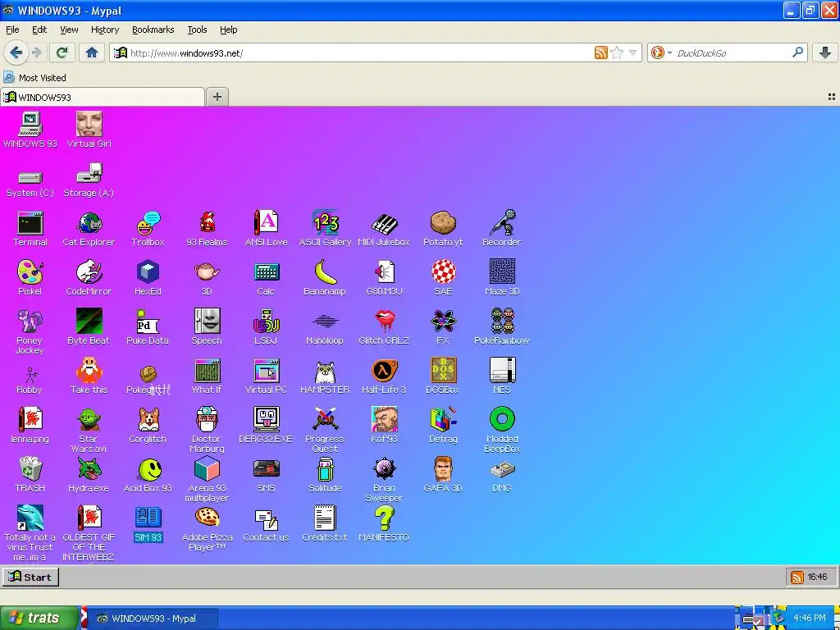The height and width of the screenshot is (630, 840).
Task: Launch CodeMirror icon
Action: tap(89, 272)
